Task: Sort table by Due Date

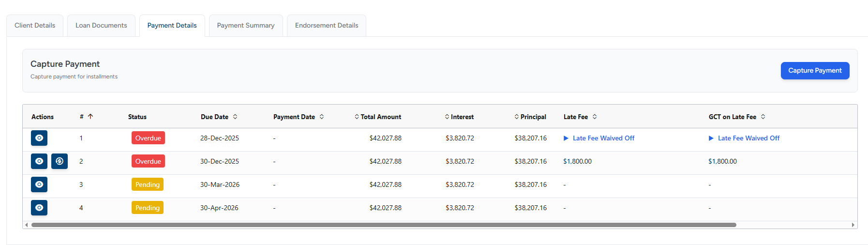Action: pos(235,117)
